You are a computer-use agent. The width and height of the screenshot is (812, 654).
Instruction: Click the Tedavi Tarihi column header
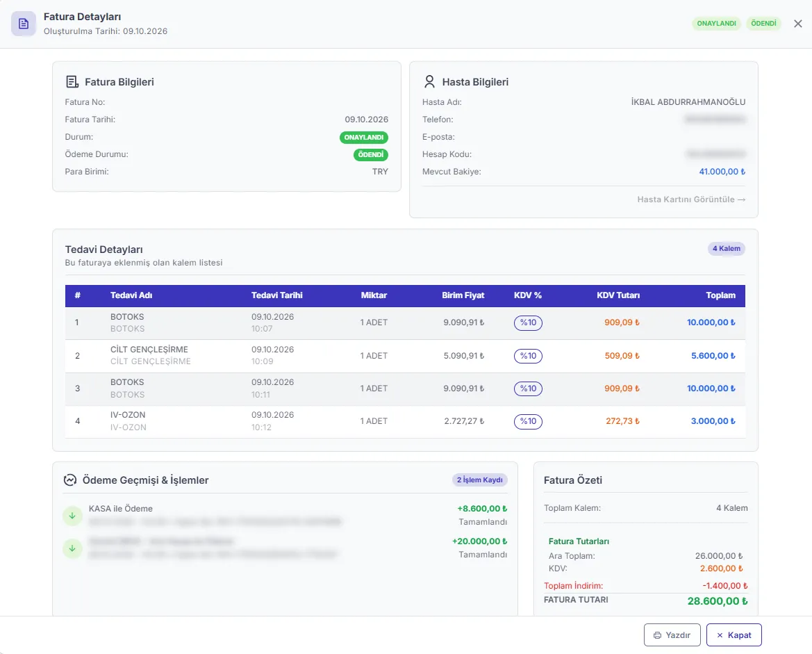click(x=277, y=295)
